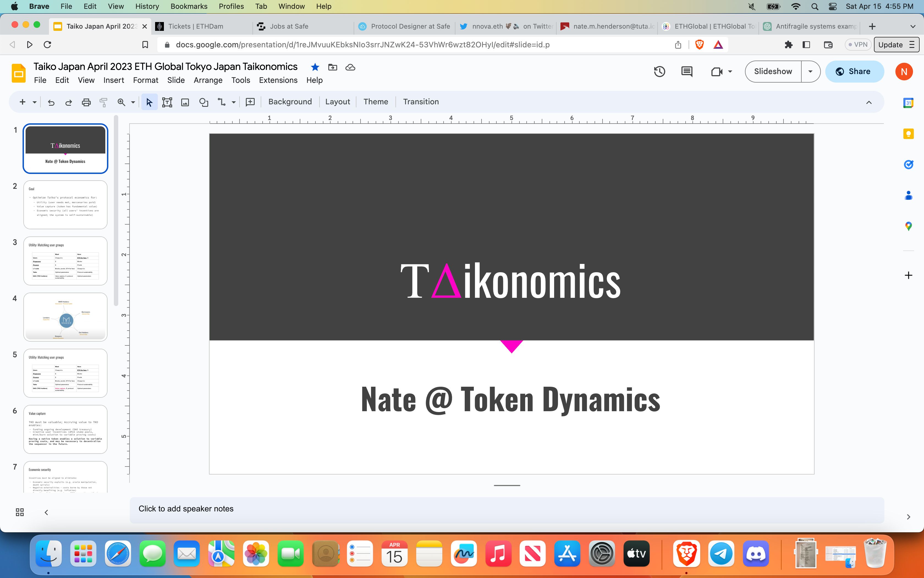The width and height of the screenshot is (924, 578).
Task: Open the Meet camera dropdown arrow
Action: tap(730, 72)
